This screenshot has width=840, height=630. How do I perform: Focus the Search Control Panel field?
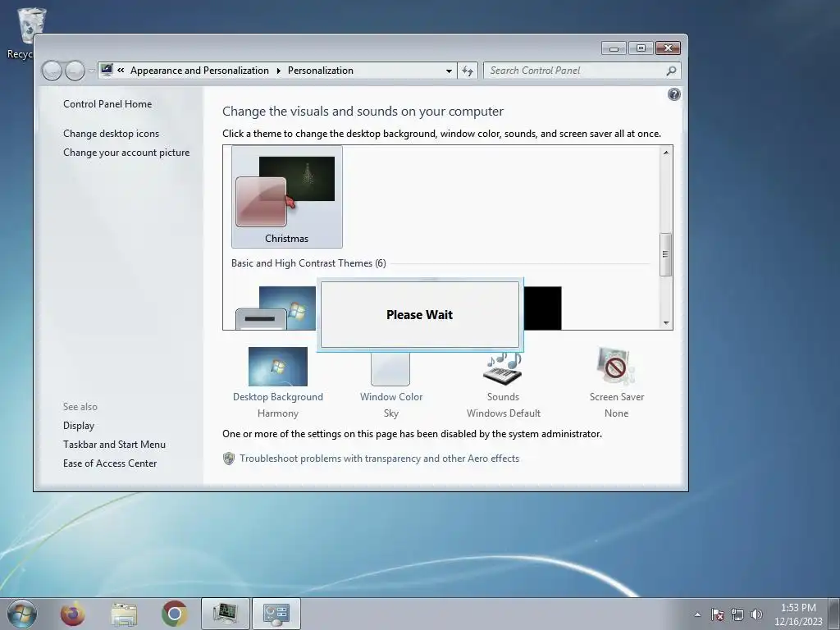582,71
